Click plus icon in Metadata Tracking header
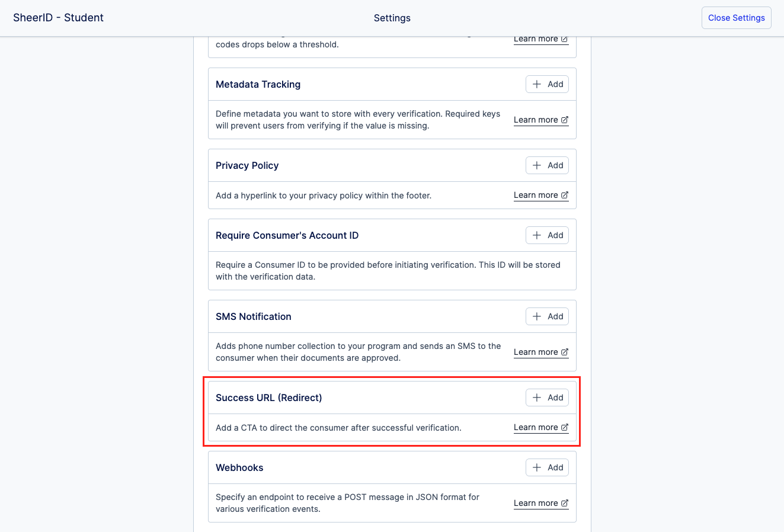The height and width of the screenshot is (532, 784). pos(537,84)
